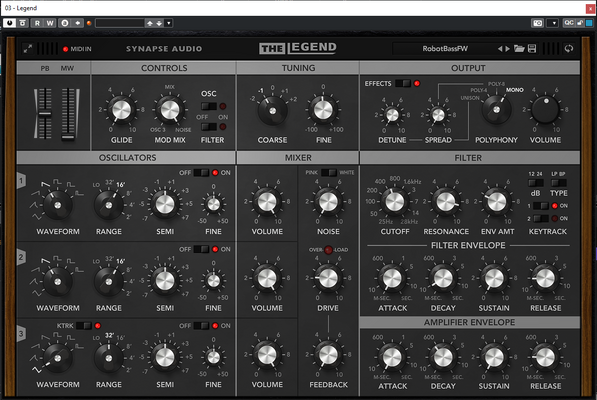Click oscillator 2 RANGE knob
597x400 pixels.
pyautogui.click(x=109, y=282)
